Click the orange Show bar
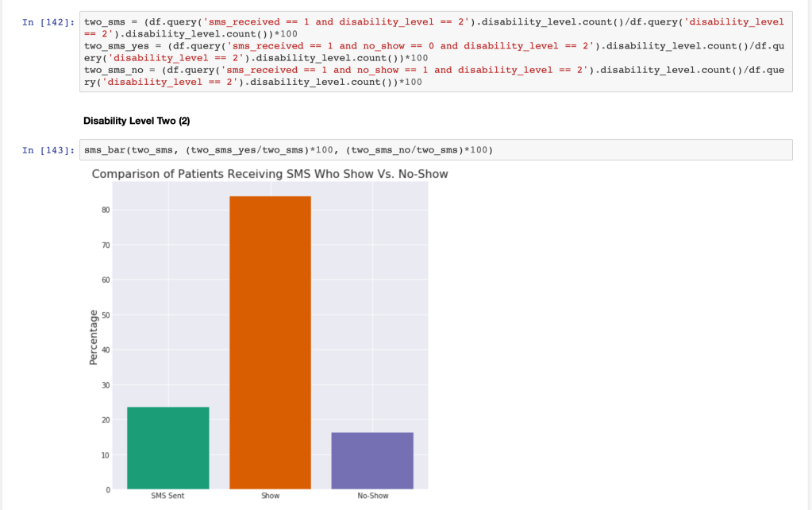Screen dimensions: 812x510 tap(270, 342)
